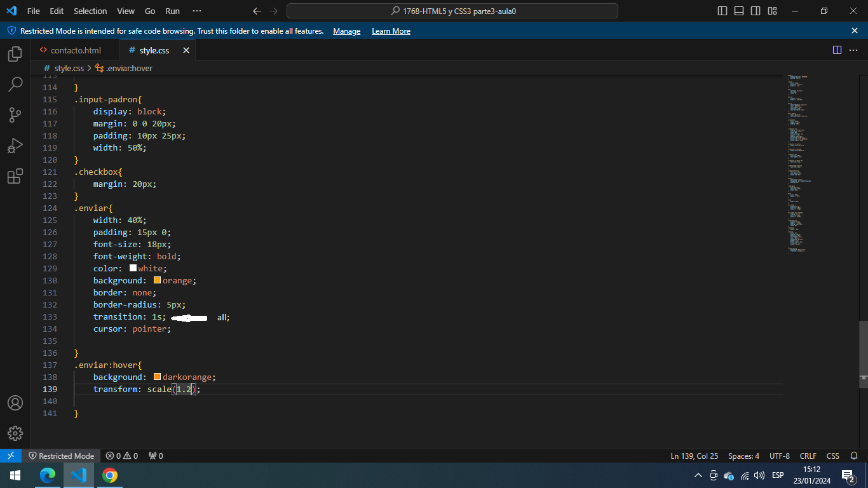Expand the hidden menus ellipsis in title bar
The height and width of the screenshot is (488, 868).
click(x=197, y=11)
